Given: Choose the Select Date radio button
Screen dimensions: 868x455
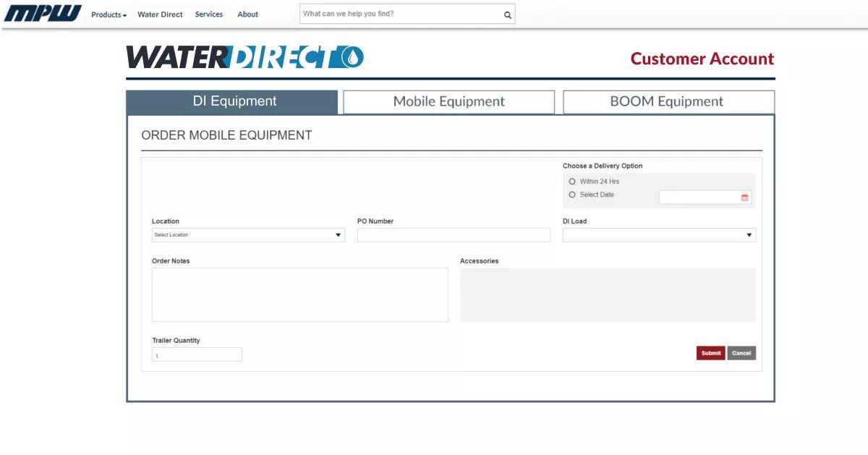Looking at the screenshot, I should [572, 195].
